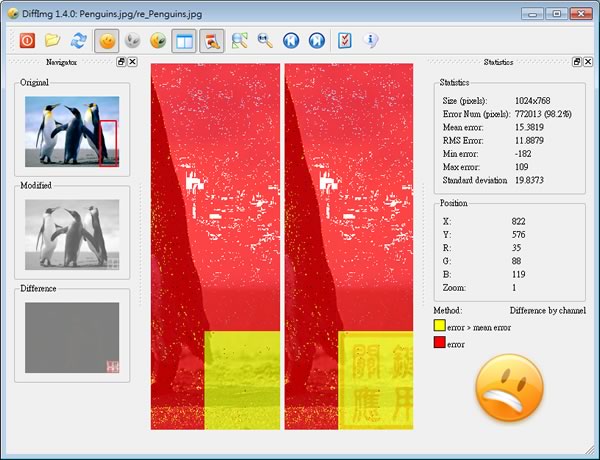Click the red quit power icon
This screenshot has height=460, width=600.
click(27, 41)
